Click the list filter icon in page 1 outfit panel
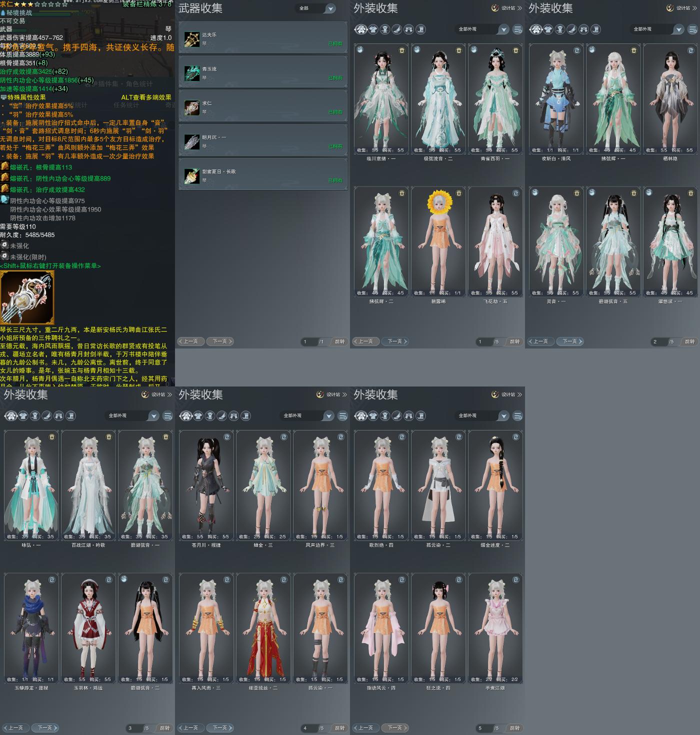The width and height of the screenshot is (700, 735). click(x=517, y=29)
